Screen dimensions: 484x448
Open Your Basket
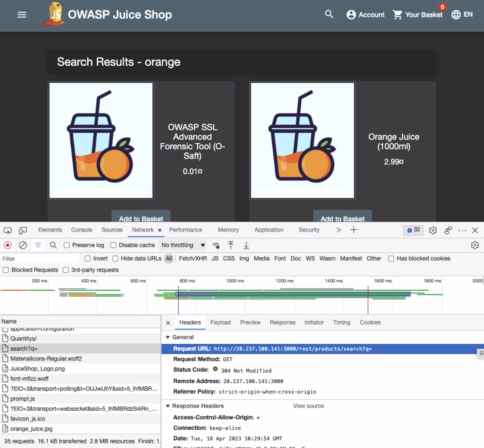pos(418,15)
